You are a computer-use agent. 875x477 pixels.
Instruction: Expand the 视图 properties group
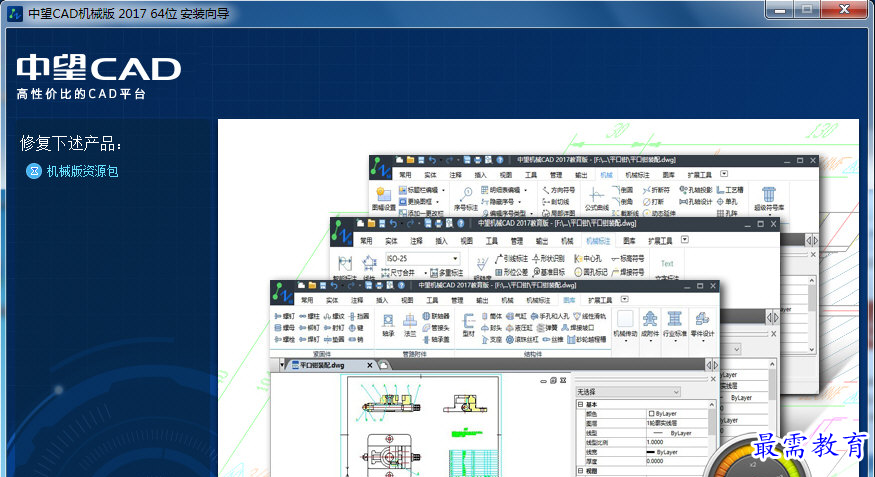pyautogui.click(x=580, y=471)
